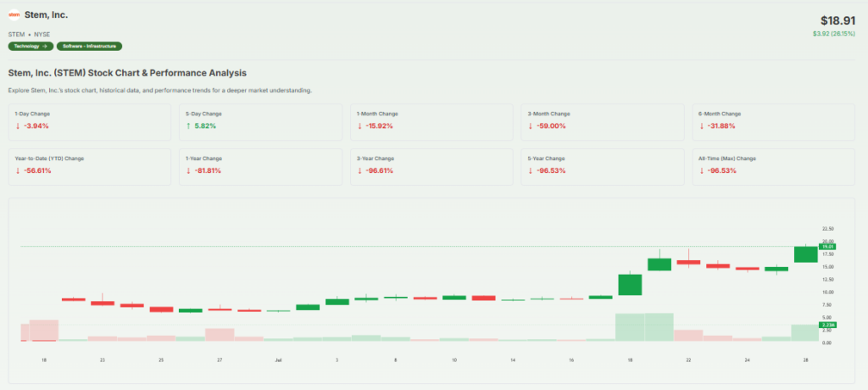Click the -56.61% value
Viewport: 868px width, 390px height.
click(37, 170)
